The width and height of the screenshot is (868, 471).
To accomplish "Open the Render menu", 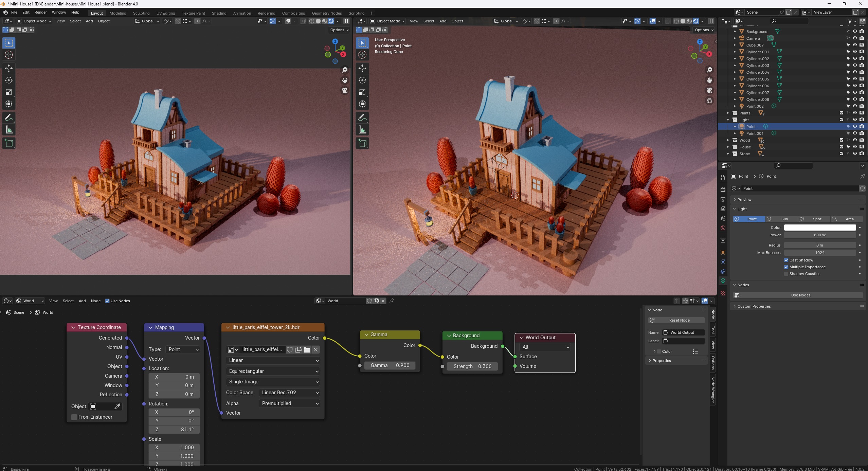I will [40, 12].
